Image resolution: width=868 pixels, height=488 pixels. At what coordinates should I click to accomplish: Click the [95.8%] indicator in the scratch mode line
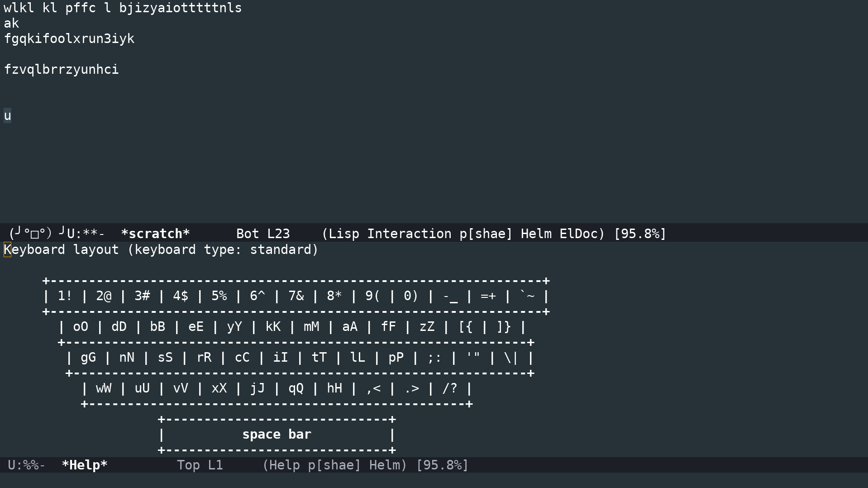(640, 234)
